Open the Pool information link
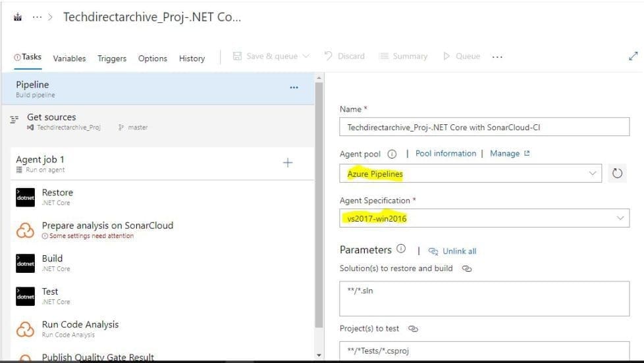This screenshot has height=363, width=644. [x=446, y=153]
